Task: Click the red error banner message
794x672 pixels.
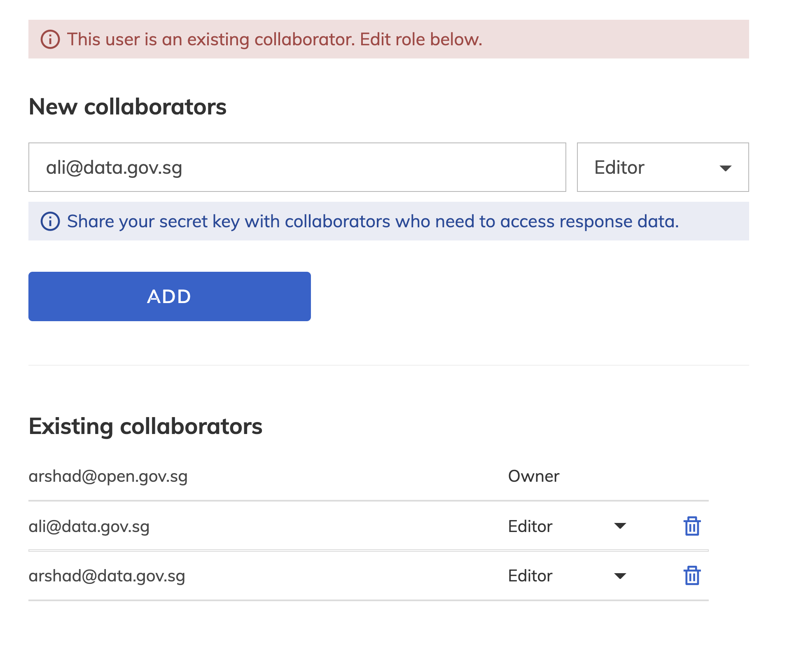Action: pos(274,40)
